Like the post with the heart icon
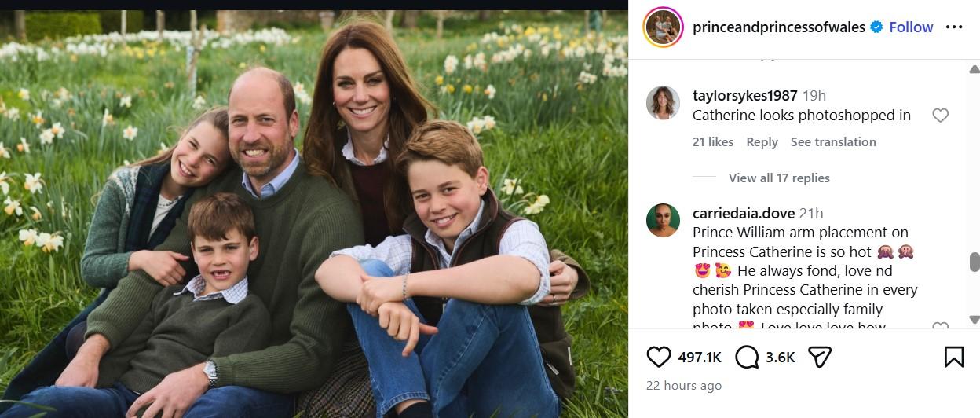Image resolution: width=980 pixels, height=418 pixels. 659,357
